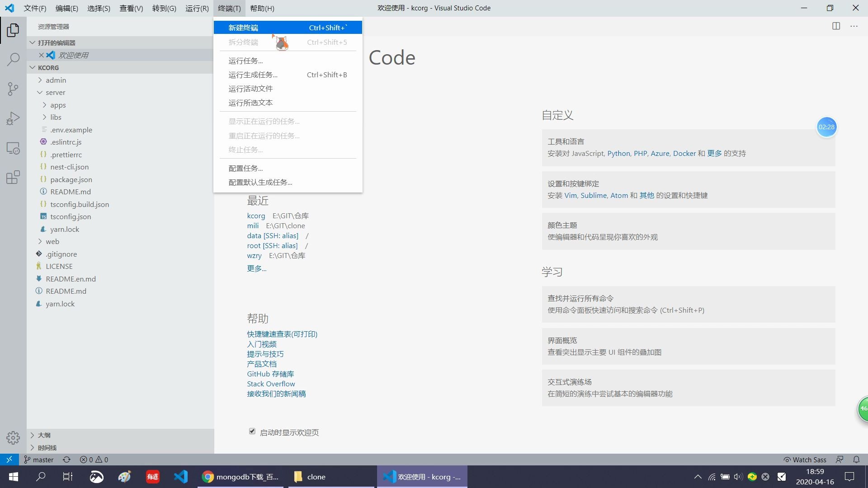This screenshot has width=868, height=488.
Task: Open the recent mili folder link
Action: click(x=253, y=226)
